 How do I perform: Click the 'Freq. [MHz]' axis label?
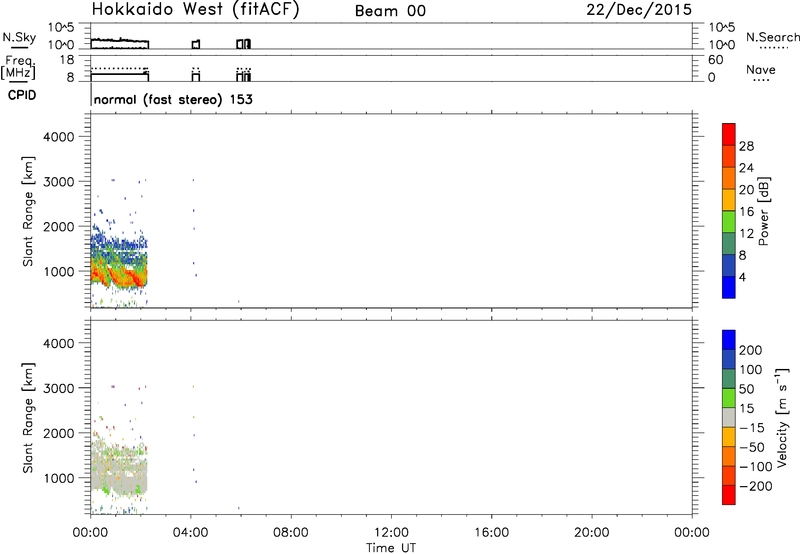[19, 68]
